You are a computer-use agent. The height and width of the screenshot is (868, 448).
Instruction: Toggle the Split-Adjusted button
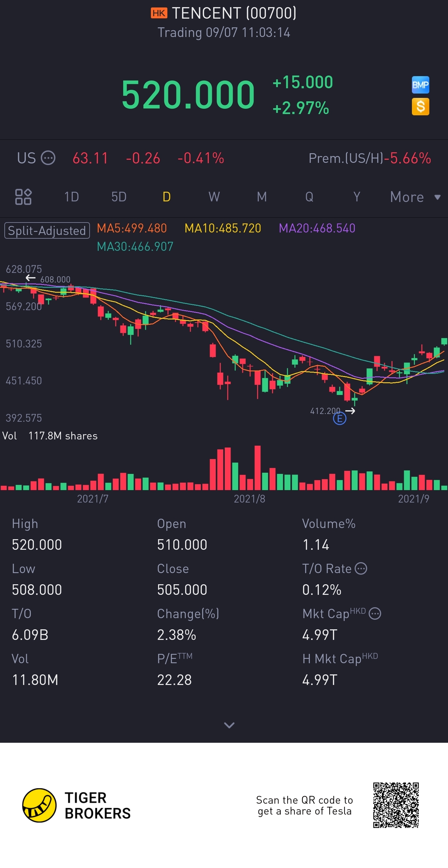pyautogui.click(x=47, y=231)
